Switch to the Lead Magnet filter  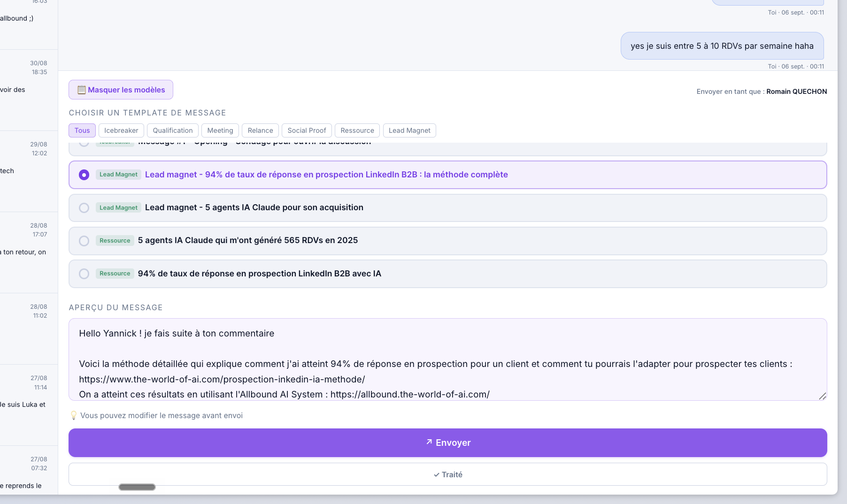click(409, 130)
